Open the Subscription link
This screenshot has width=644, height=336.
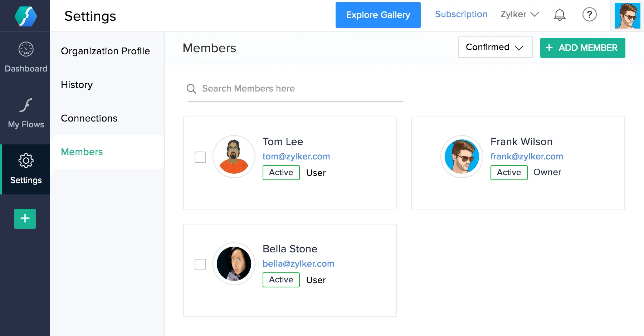pyautogui.click(x=461, y=14)
